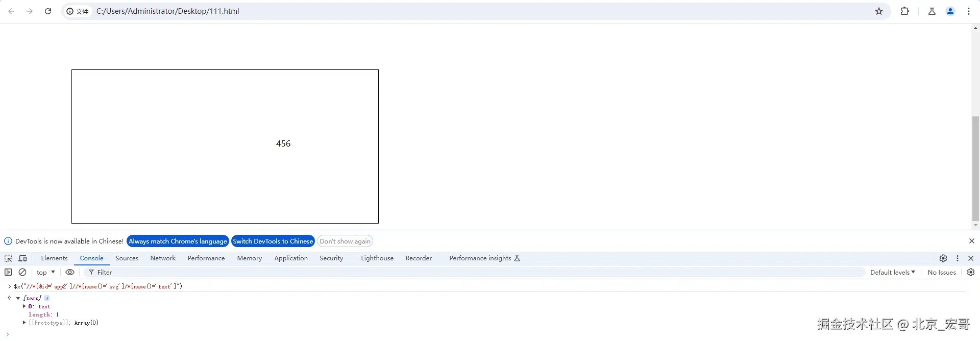Select the Console tab
The height and width of the screenshot is (341, 980).
[x=91, y=258]
